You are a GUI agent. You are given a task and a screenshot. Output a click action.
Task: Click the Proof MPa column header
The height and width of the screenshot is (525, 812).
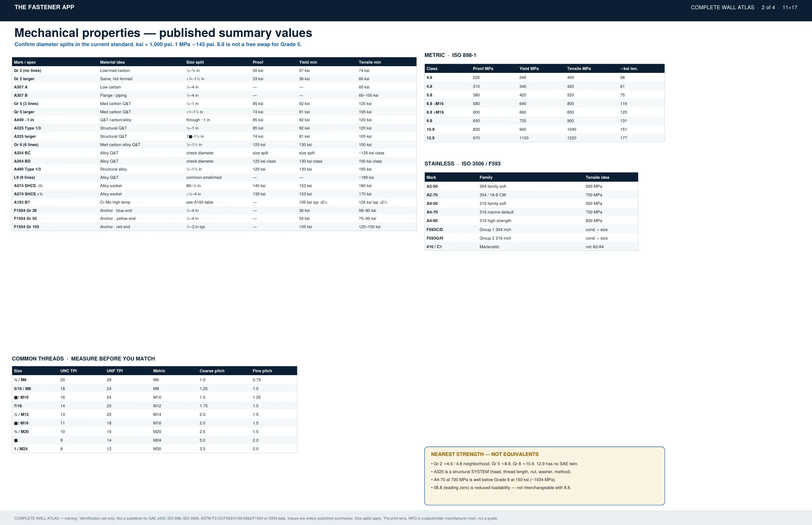click(483, 68)
